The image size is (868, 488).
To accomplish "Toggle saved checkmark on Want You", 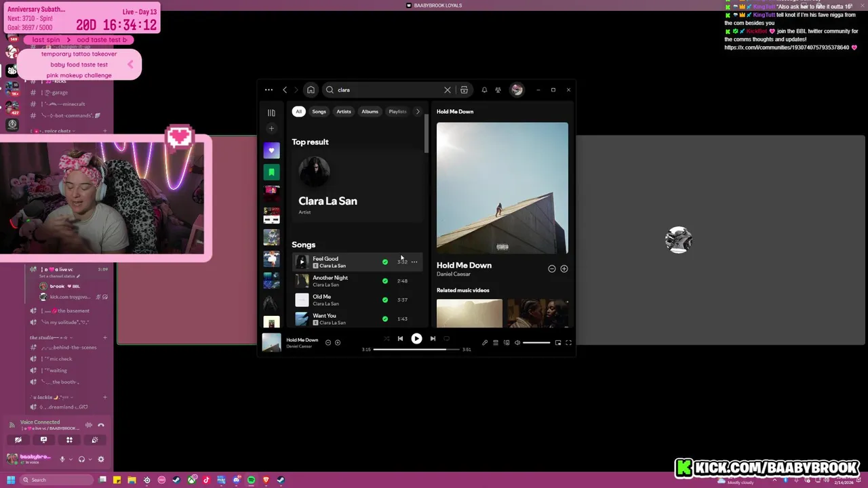I will coord(385,319).
